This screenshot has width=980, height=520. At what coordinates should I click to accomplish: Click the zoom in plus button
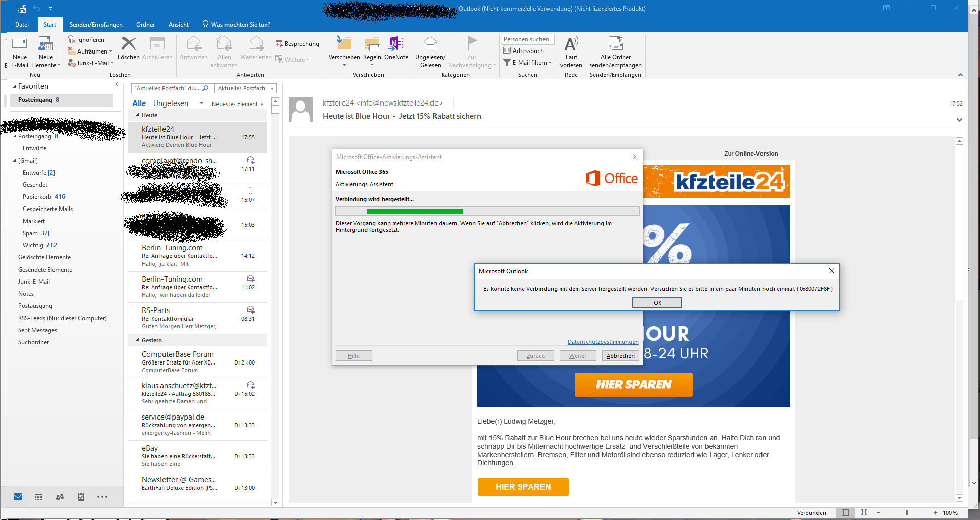pyautogui.click(x=936, y=513)
